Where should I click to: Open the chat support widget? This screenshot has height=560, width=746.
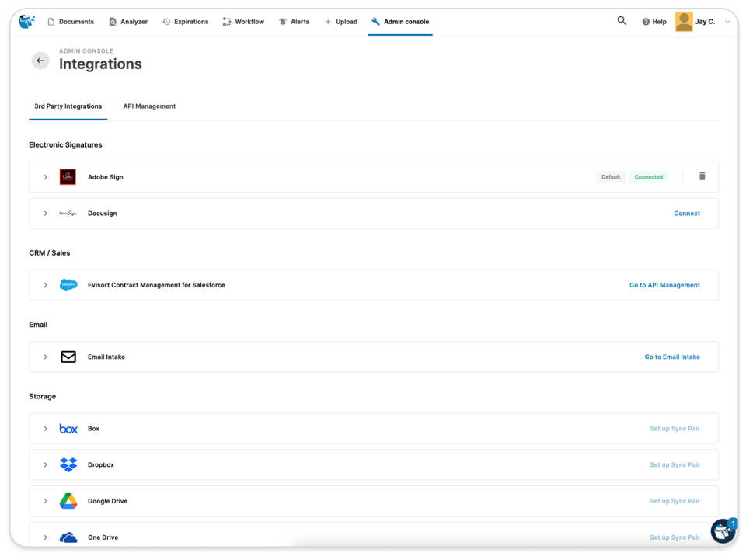[x=722, y=530]
